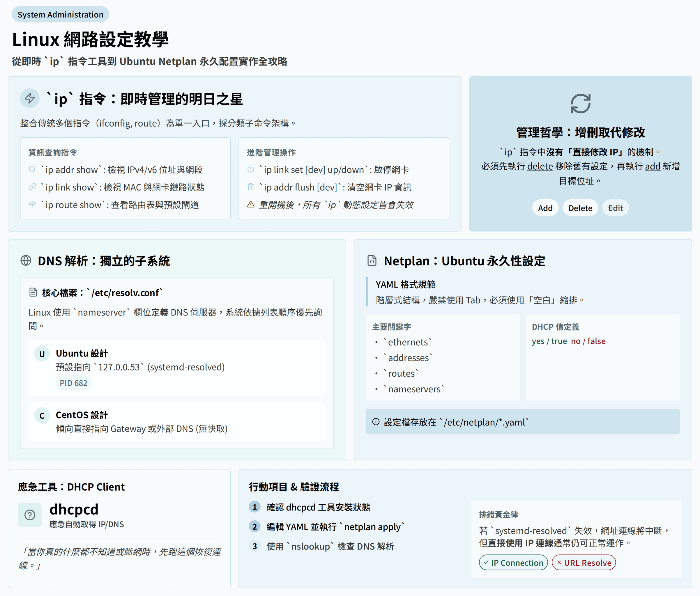Click the System Administration tag
Viewport: 700px width, 596px height.
pyautogui.click(x=61, y=15)
